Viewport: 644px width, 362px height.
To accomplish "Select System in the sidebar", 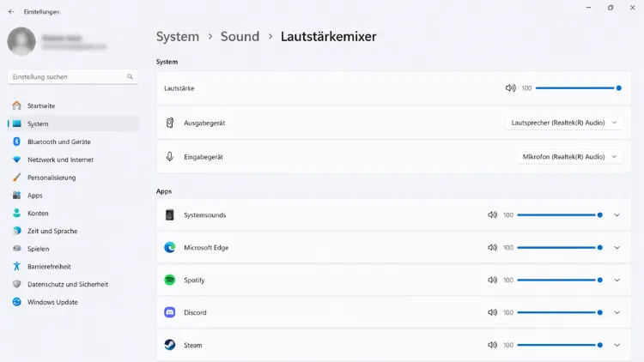I will click(73, 124).
